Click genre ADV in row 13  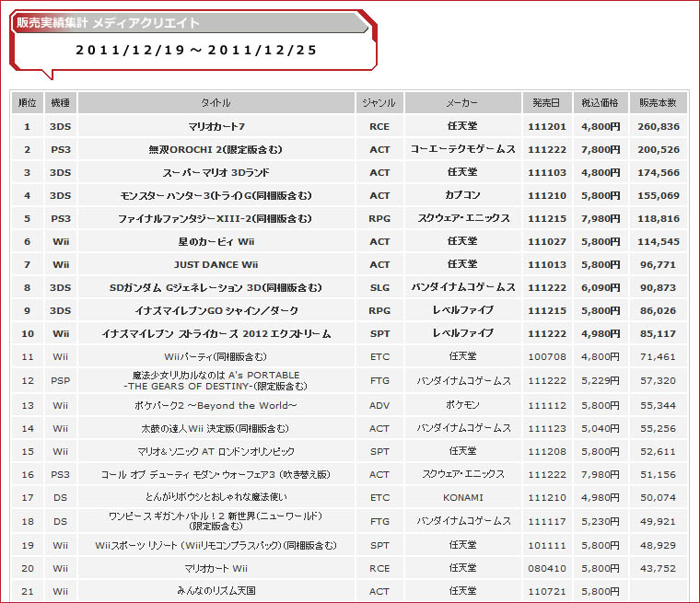pyautogui.click(x=379, y=406)
